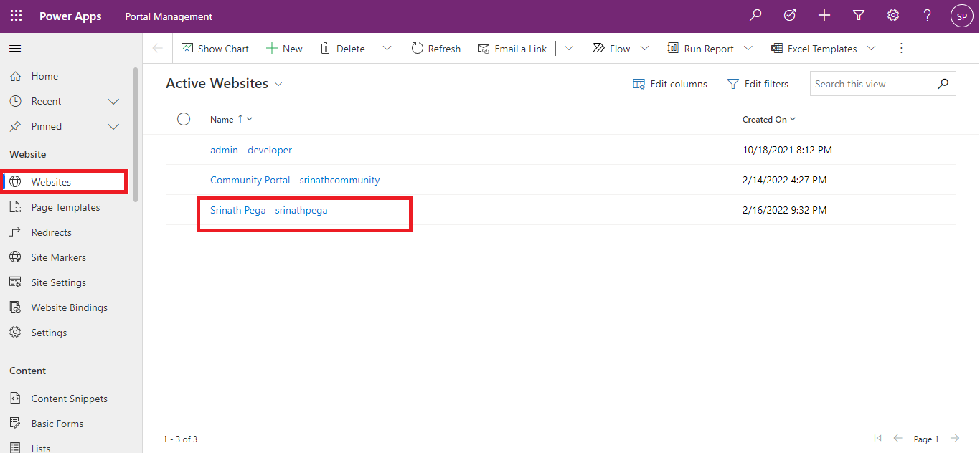Go to Site Settings in sidebar

(58, 282)
